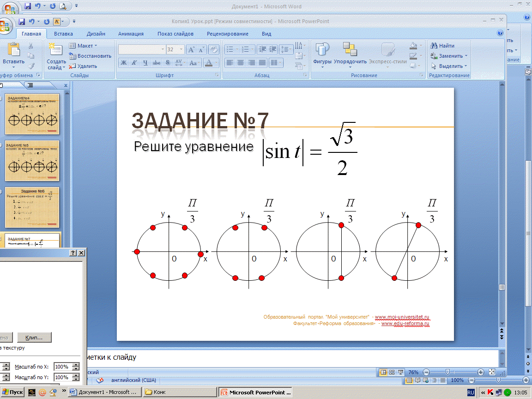Click the PowerPoint zoom slider handle

(x=448, y=372)
